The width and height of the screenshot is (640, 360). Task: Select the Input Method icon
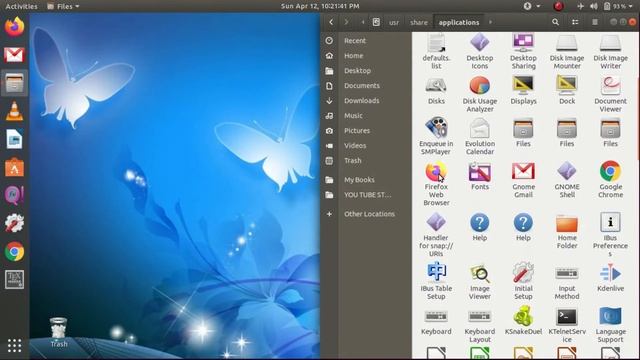point(567,273)
